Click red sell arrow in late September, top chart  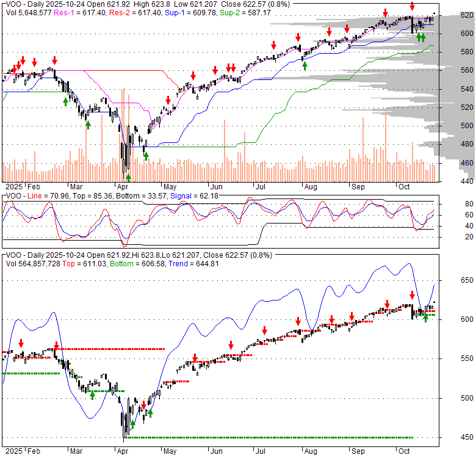click(385, 13)
